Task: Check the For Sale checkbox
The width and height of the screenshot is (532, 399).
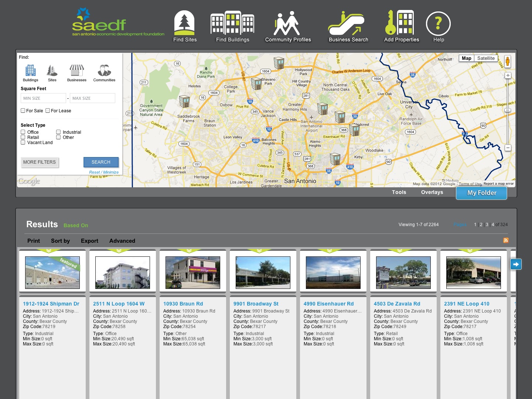Action: pos(23,110)
